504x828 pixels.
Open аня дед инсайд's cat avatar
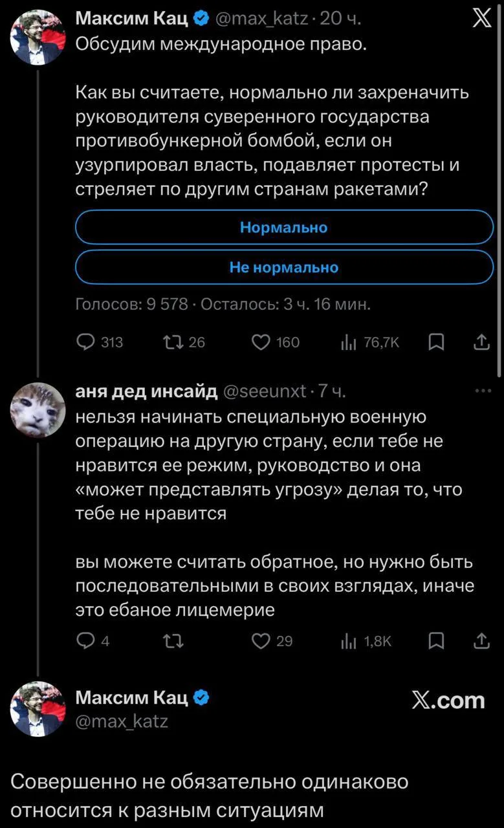(x=38, y=410)
